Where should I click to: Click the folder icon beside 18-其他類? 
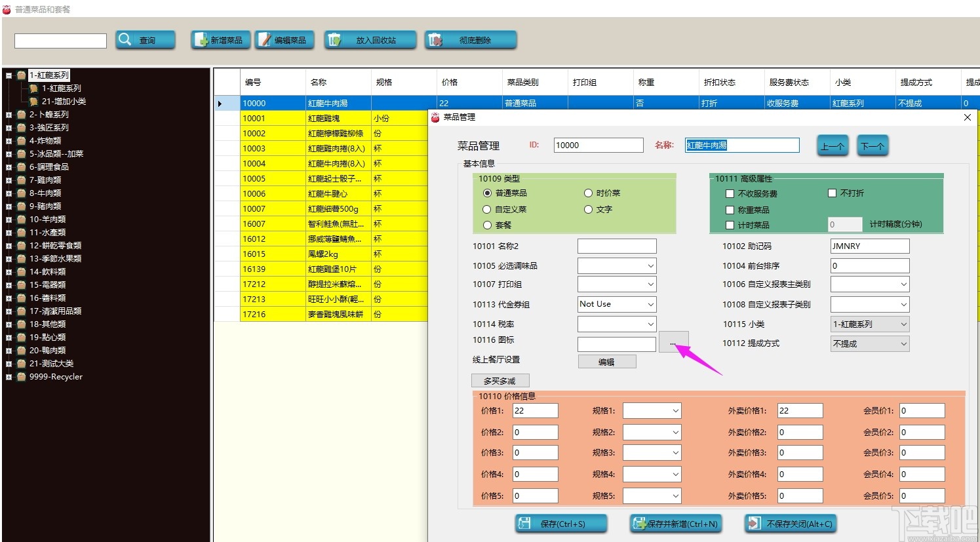pyautogui.click(x=22, y=324)
